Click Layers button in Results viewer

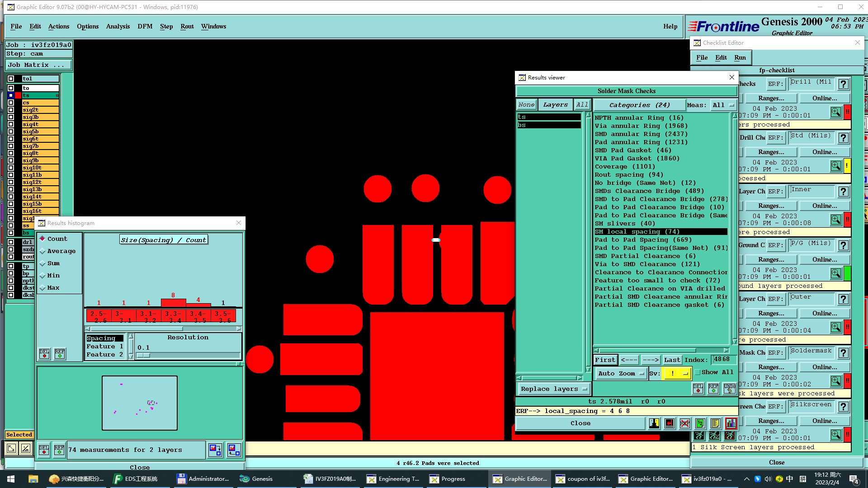(x=555, y=105)
